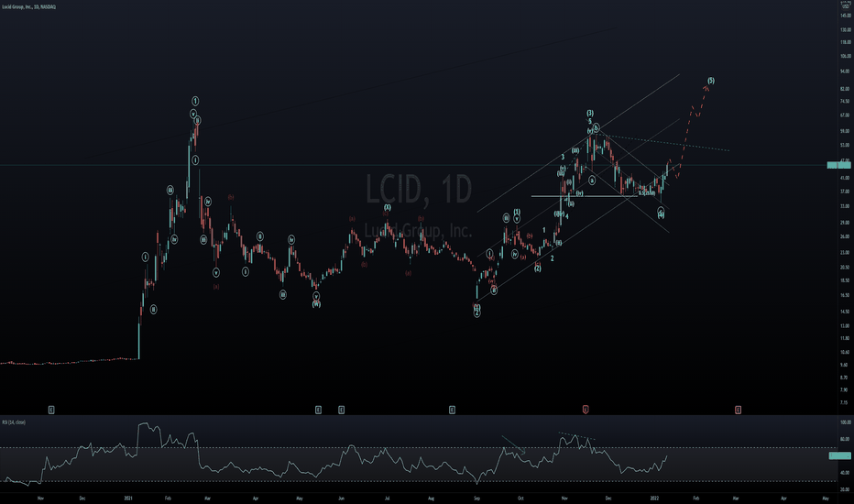Click the 106.00 price axis label
The width and height of the screenshot is (854, 504).
(x=845, y=56)
